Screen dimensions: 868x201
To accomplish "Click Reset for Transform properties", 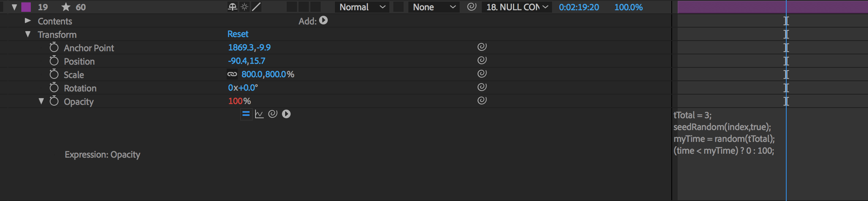I will click(x=238, y=34).
